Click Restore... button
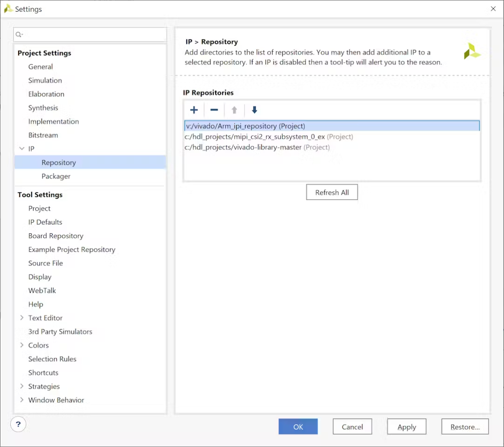504x447 pixels. click(465, 426)
